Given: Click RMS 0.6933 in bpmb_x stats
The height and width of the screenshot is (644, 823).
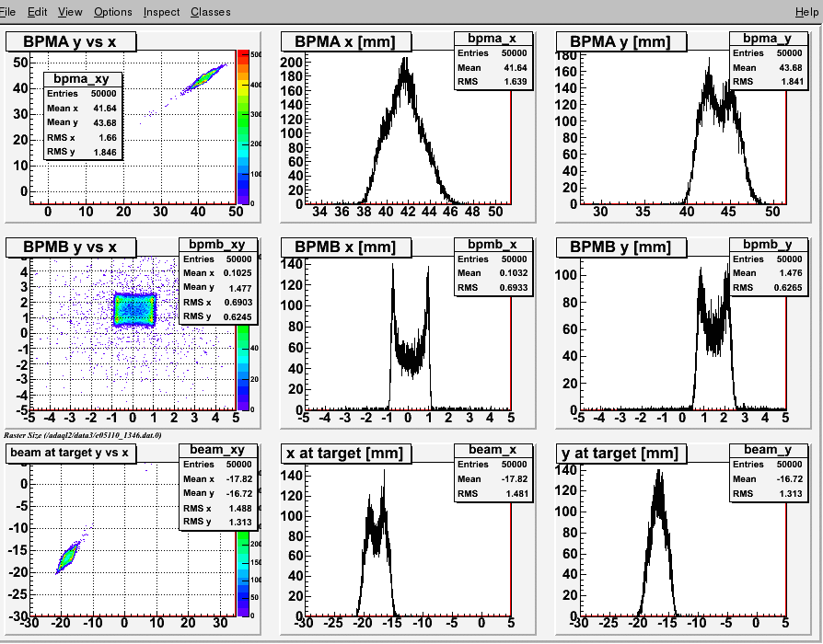Looking at the screenshot, I should (493, 288).
